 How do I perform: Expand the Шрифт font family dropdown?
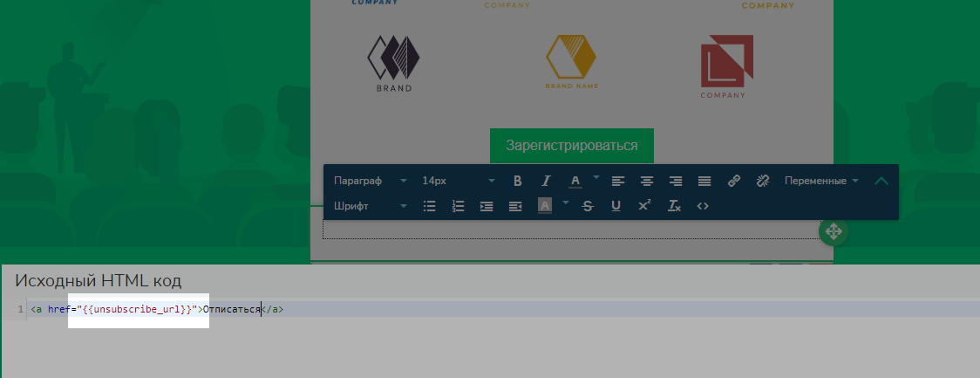[x=370, y=206]
